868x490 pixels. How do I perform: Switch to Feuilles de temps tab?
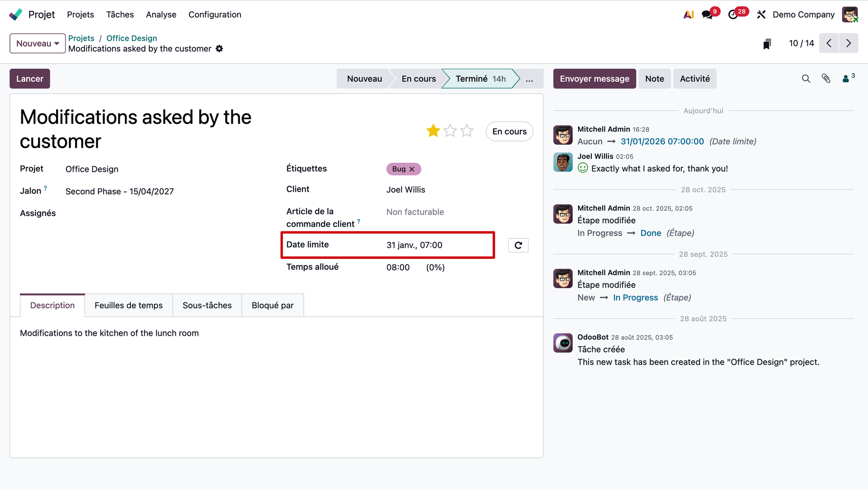(128, 306)
